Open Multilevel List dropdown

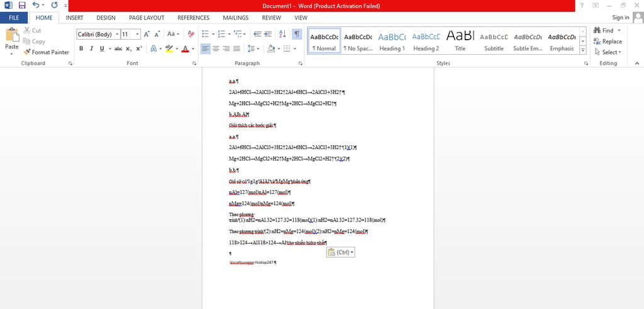pos(245,34)
